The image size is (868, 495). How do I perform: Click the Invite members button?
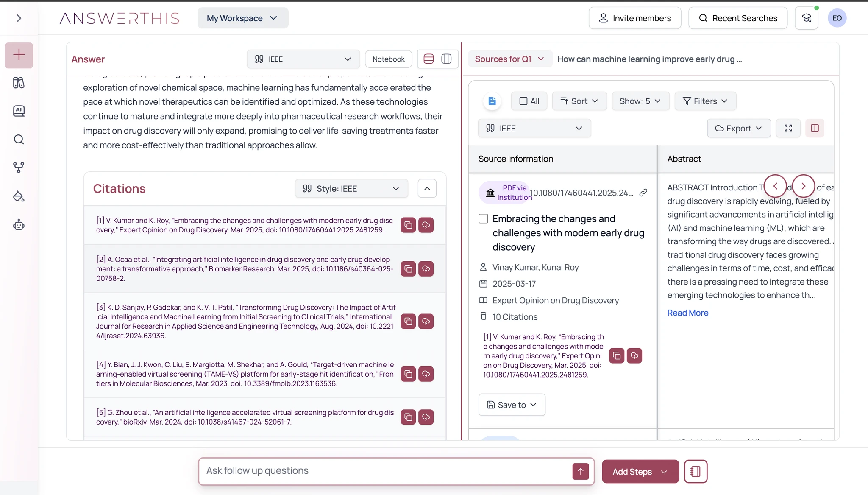[x=634, y=18]
